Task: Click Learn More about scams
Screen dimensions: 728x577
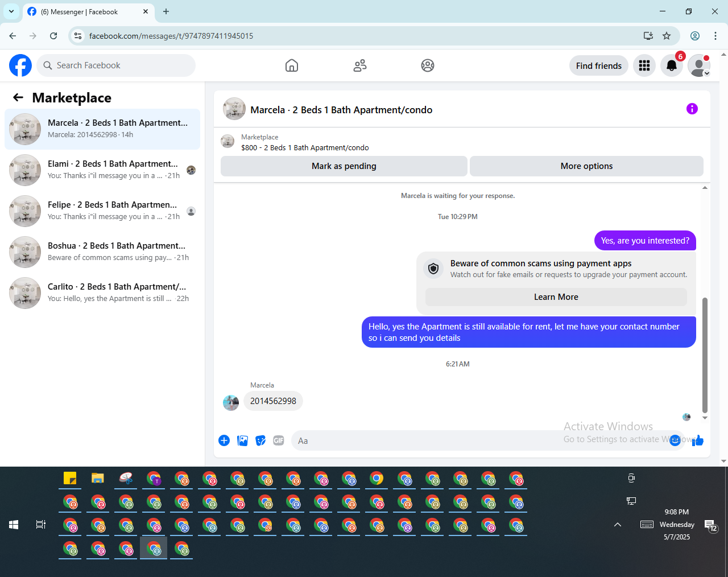Action: coord(556,297)
